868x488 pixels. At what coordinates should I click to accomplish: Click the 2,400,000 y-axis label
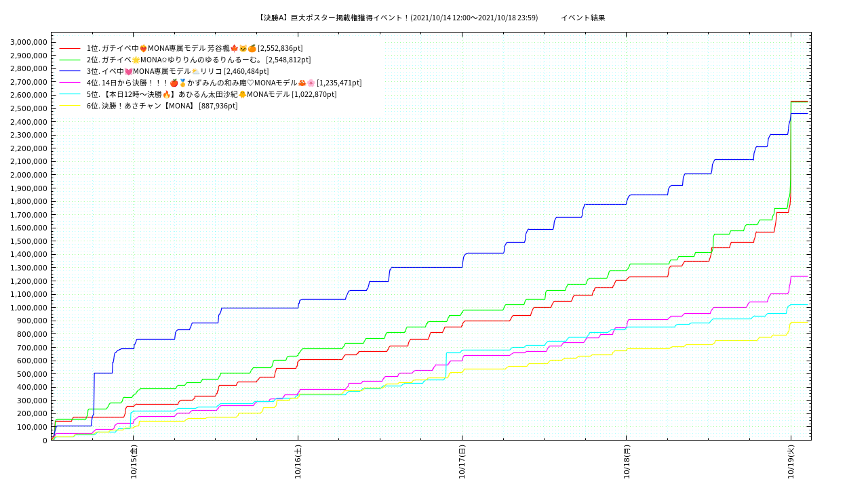point(29,122)
